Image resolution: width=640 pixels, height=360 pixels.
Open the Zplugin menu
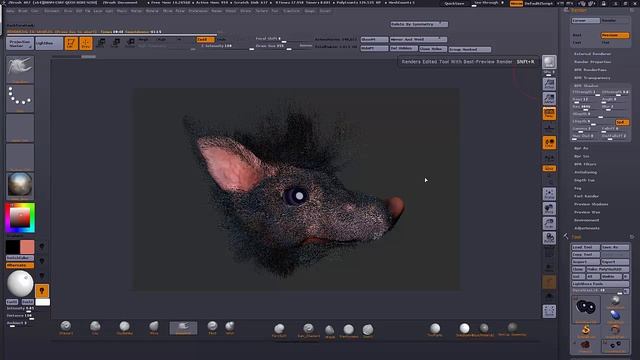coord(310,11)
